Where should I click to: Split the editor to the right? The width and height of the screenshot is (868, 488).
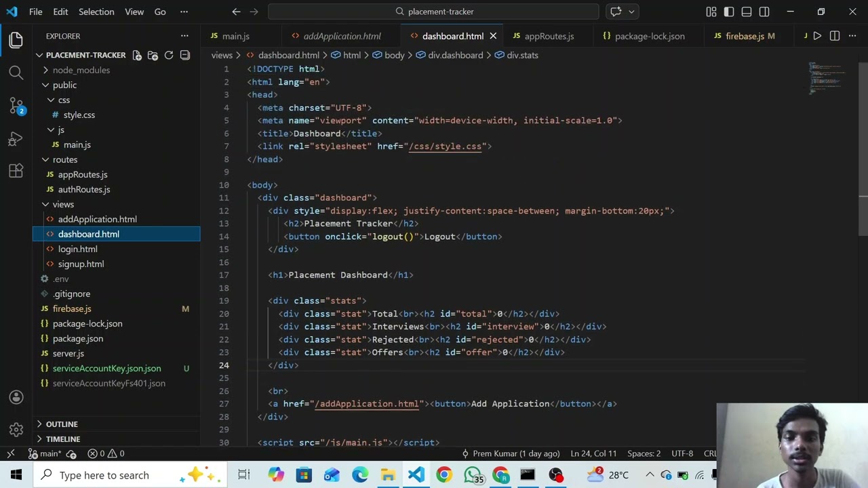[835, 36]
